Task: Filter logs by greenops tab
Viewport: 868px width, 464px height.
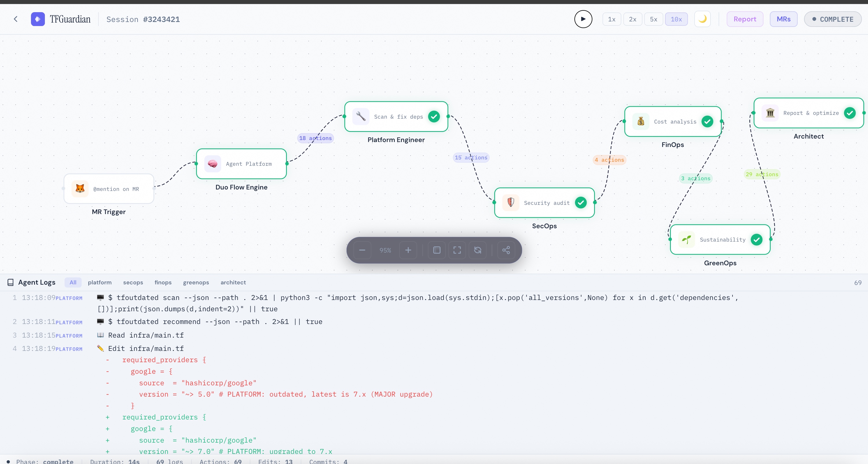Action: [196, 283]
